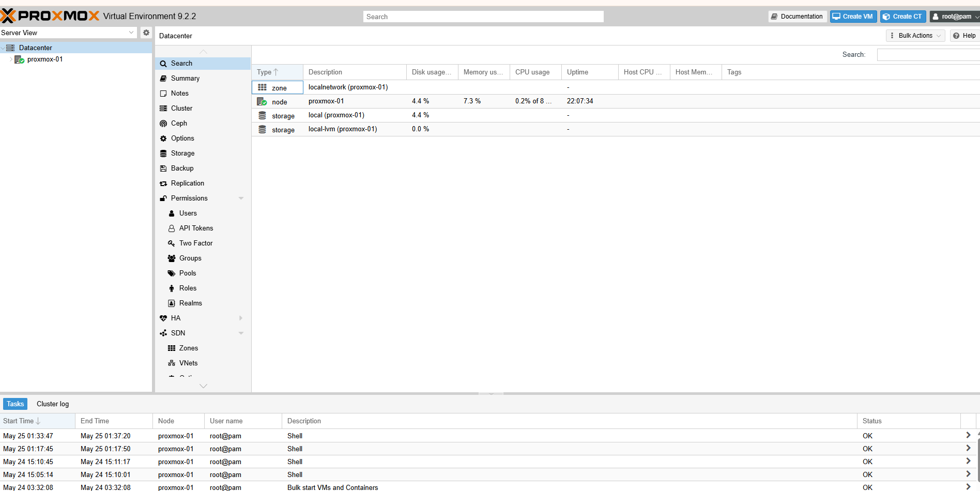
Task: Sort by the CPU usage column header
Action: point(535,72)
